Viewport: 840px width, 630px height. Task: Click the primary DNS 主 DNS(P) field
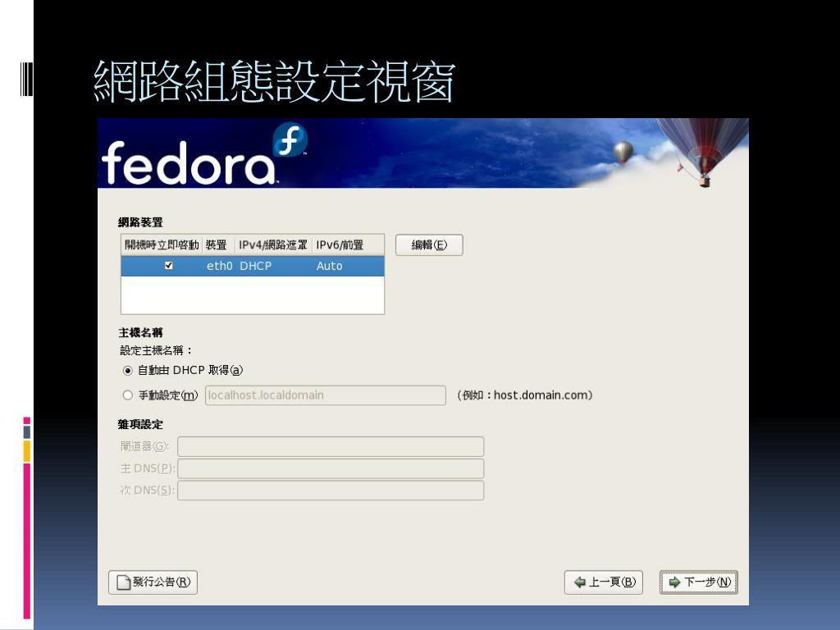331,468
